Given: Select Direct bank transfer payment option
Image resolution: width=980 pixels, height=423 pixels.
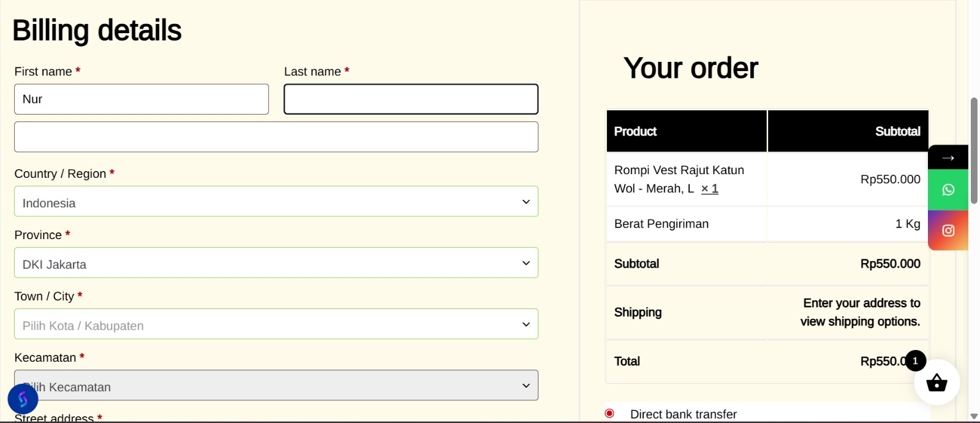Looking at the screenshot, I should tap(609, 414).
